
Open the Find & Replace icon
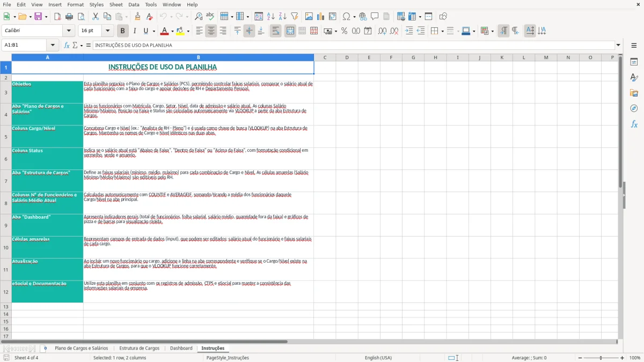coord(199,17)
